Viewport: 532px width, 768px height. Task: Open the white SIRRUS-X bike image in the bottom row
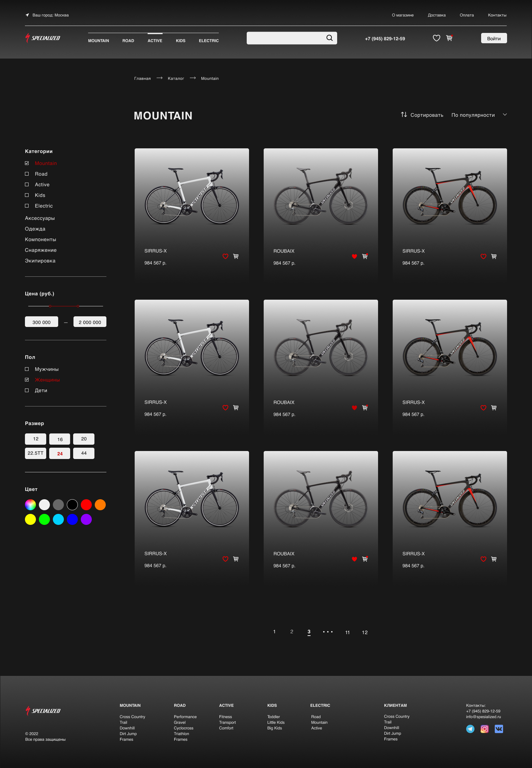pyautogui.click(x=192, y=499)
